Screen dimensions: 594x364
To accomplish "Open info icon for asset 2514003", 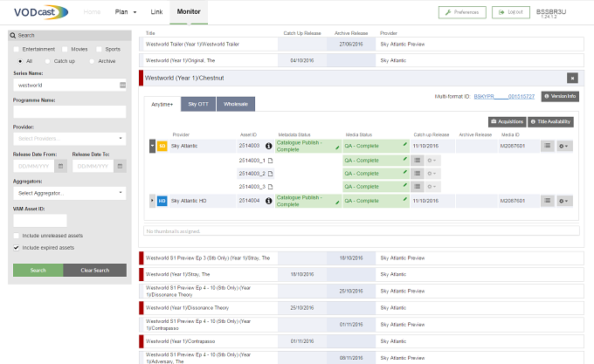I will [x=268, y=146].
